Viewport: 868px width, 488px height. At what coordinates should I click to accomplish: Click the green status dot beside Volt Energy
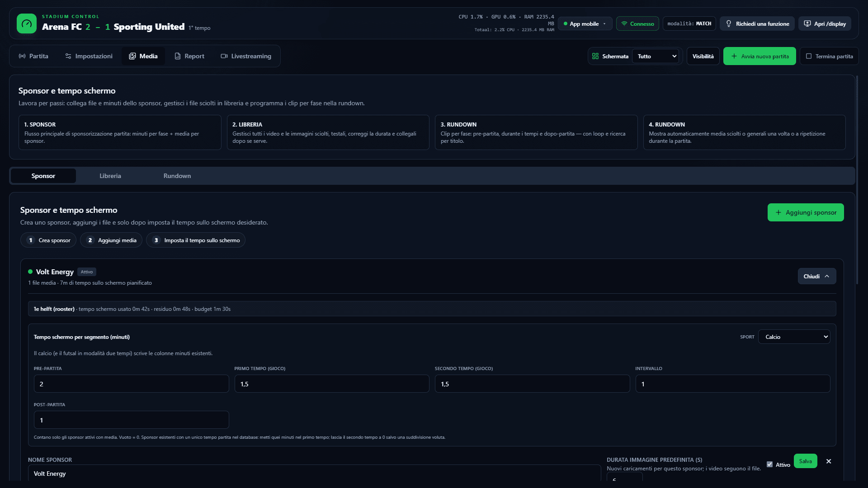click(30, 272)
